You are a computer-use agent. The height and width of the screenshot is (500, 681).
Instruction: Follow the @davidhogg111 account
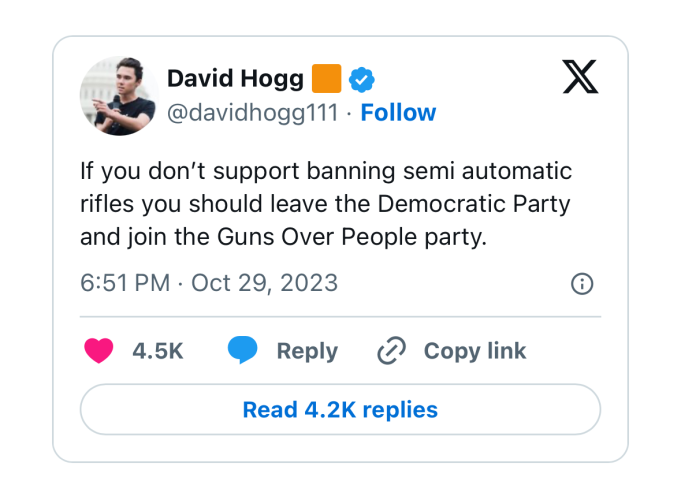point(398,113)
